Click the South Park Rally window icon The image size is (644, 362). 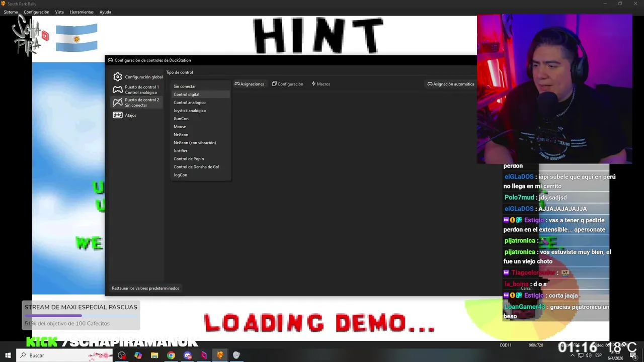point(4,4)
